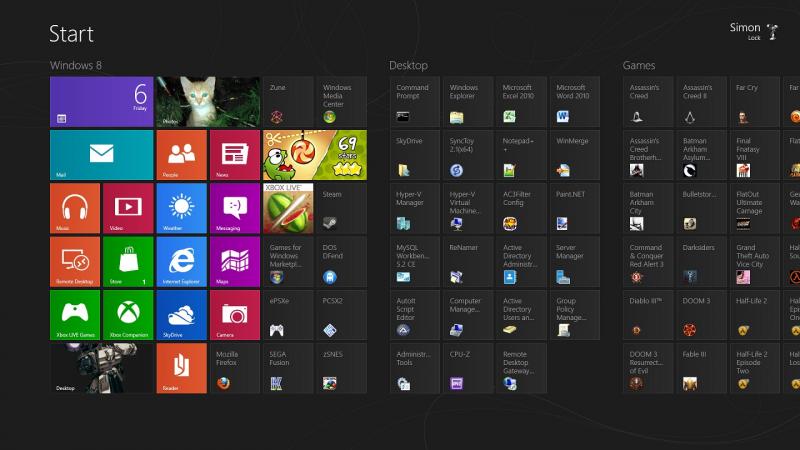Image resolution: width=800 pixels, height=450 pixels.
Task: Open Games for Windows Marketplace tile
Action: pos(288,262)
